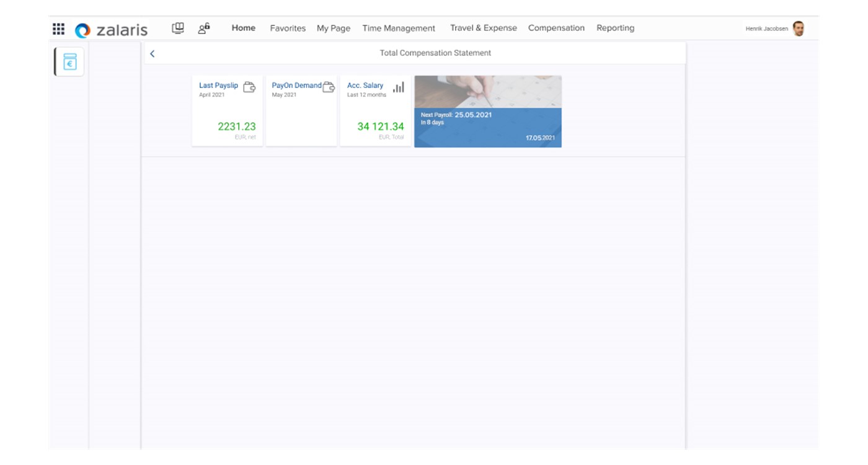This screenshot has width=868, height=465.
Task: Click the Last Payslip title link
Action: click(x=218, y=86)
